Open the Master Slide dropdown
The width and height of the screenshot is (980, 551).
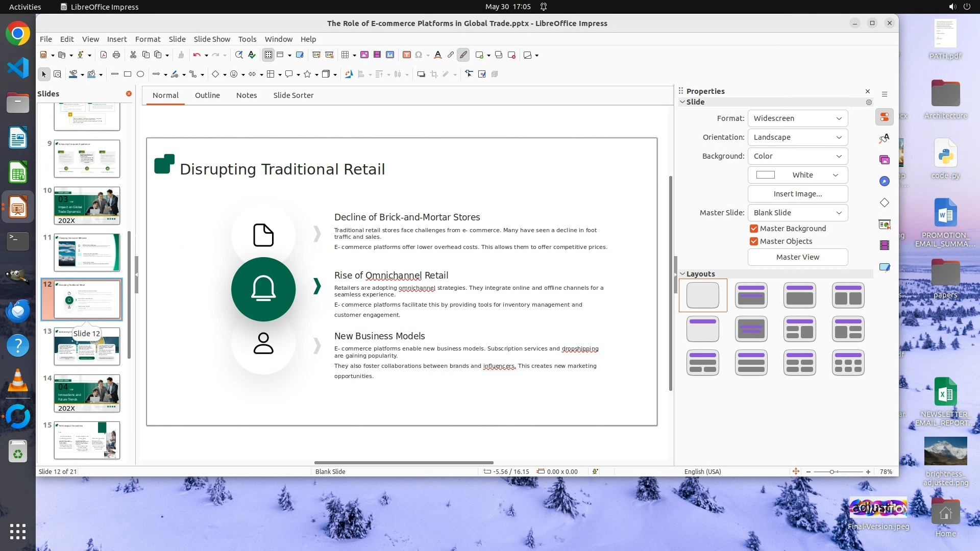coord(797,213)
